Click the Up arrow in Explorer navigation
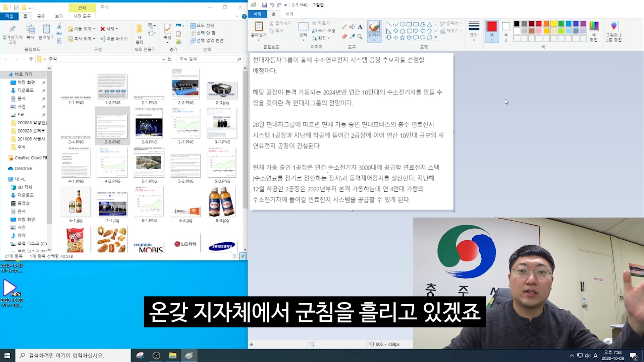 (x=31, y=59)
